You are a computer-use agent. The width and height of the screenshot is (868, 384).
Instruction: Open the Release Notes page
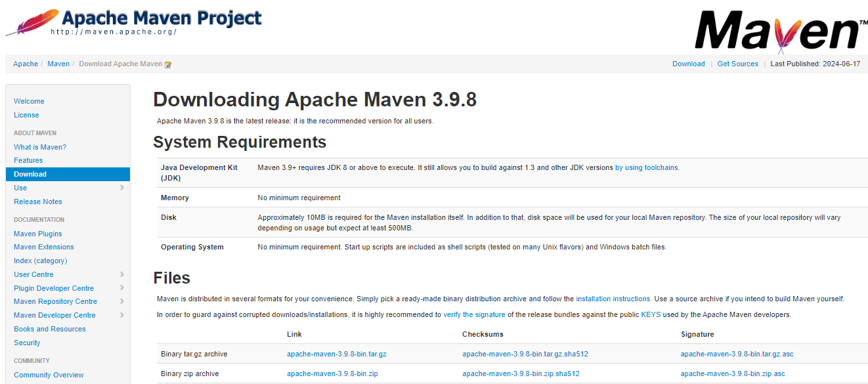tap(37, 202)
